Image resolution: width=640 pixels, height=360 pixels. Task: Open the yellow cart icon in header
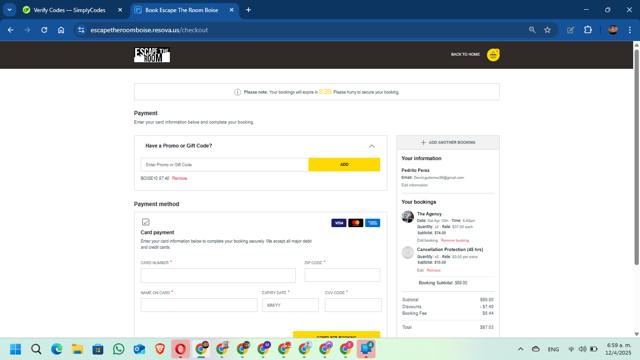(x=493, y=54)
